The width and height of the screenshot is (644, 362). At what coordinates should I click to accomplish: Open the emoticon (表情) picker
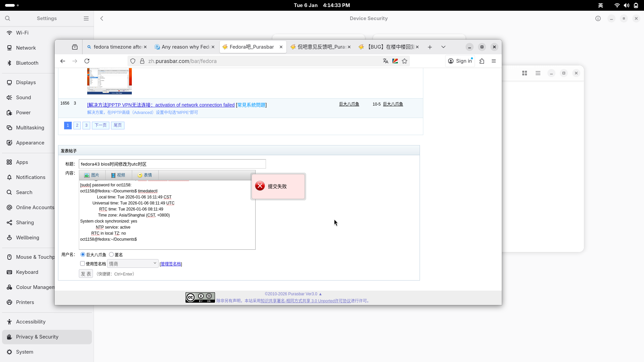145,175
